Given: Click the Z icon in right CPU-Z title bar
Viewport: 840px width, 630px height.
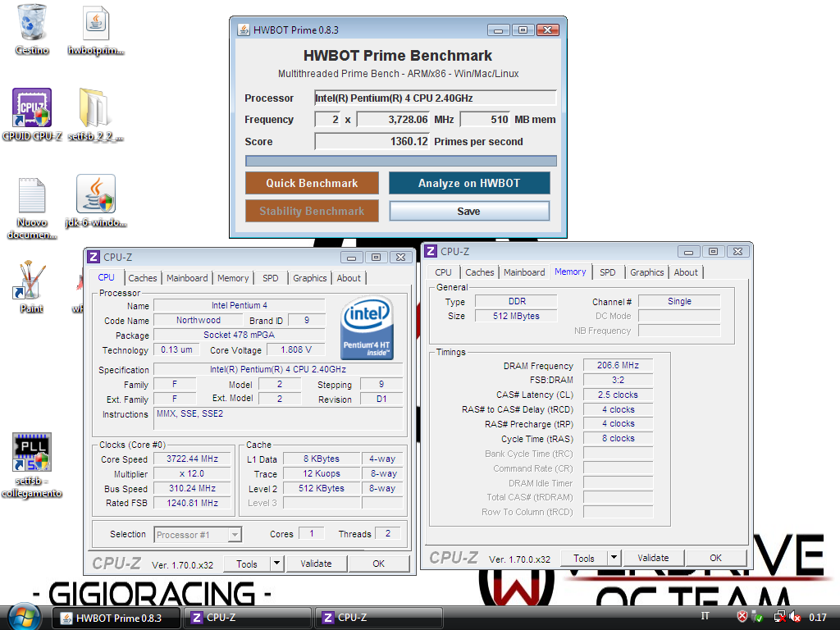Looking at the screenshot, I should click(431, 251).
